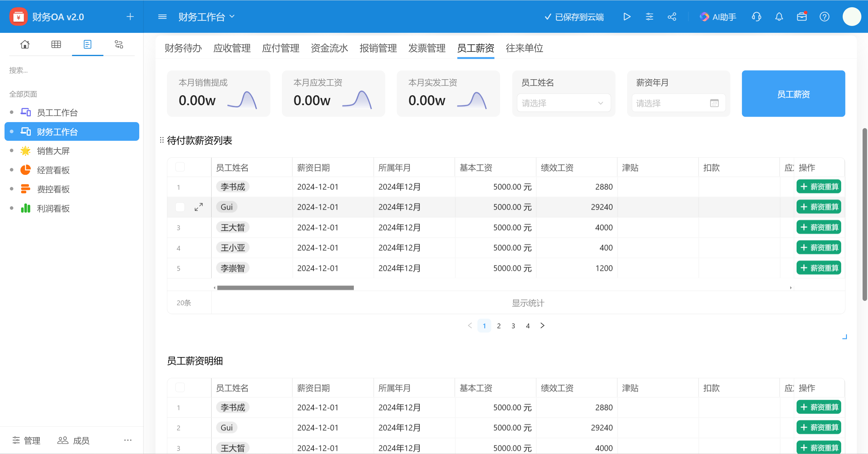Go to page 4 in pagination

(x=528, y=326)
